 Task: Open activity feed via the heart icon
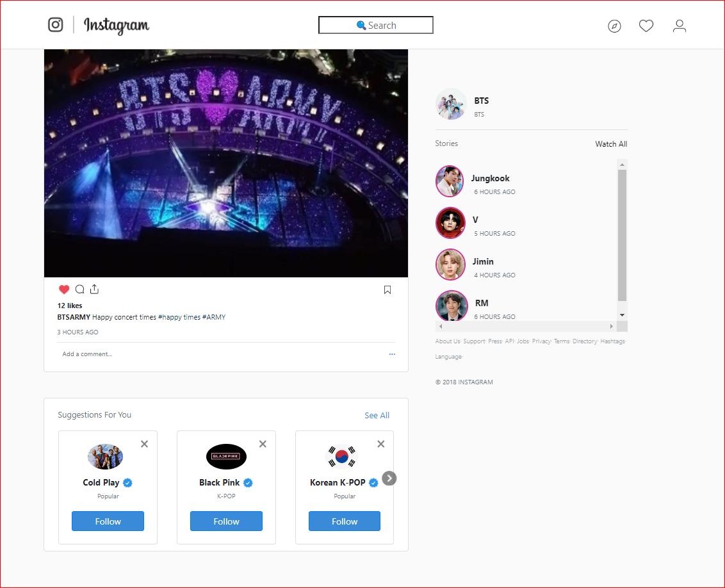646,26
